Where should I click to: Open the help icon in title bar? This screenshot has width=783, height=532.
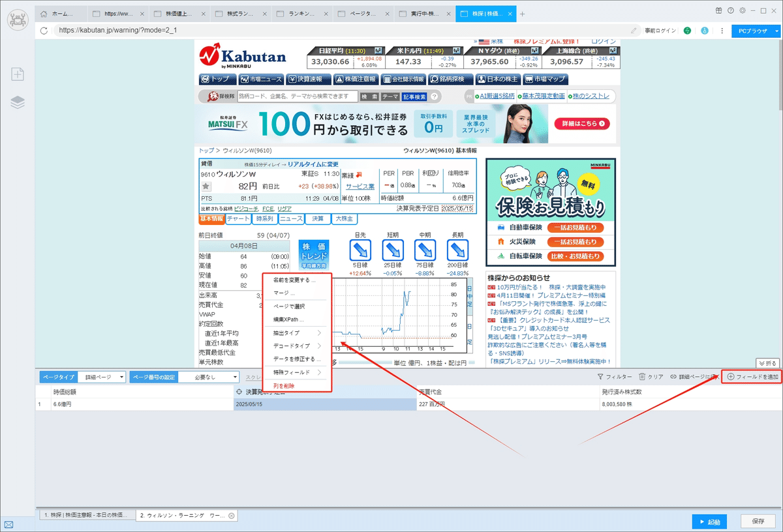[731, 10]
